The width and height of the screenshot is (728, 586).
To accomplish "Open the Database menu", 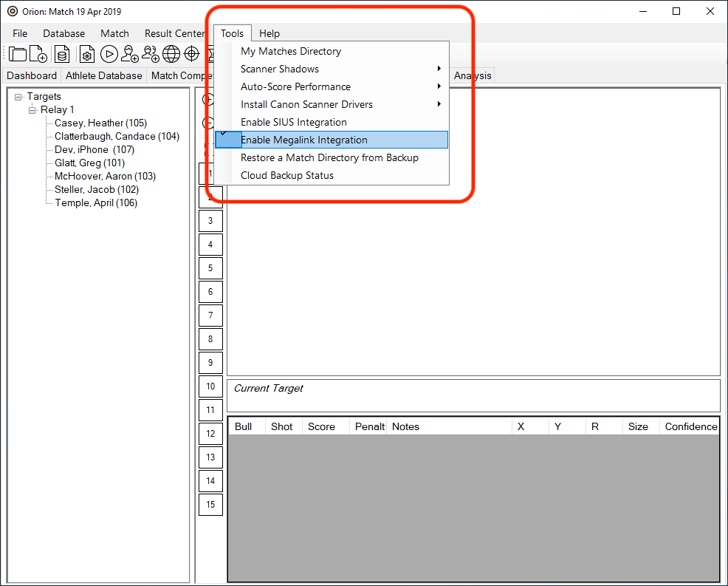I will [x=63, y=33].
